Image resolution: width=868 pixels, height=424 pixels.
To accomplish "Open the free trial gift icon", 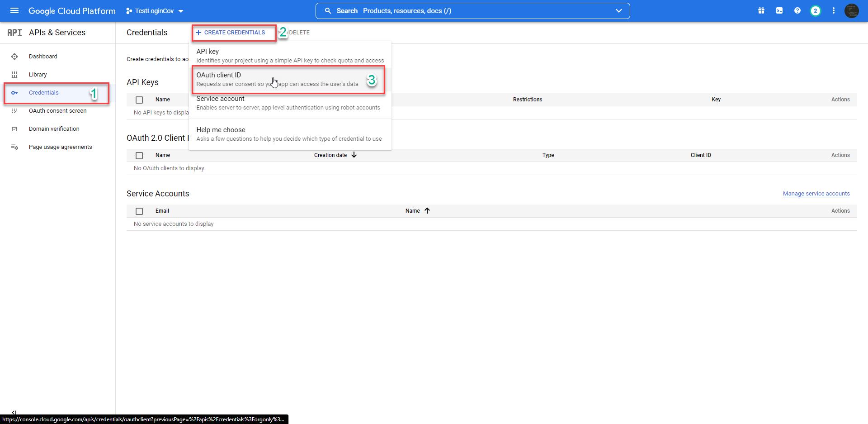I will [x=761, y=11].
